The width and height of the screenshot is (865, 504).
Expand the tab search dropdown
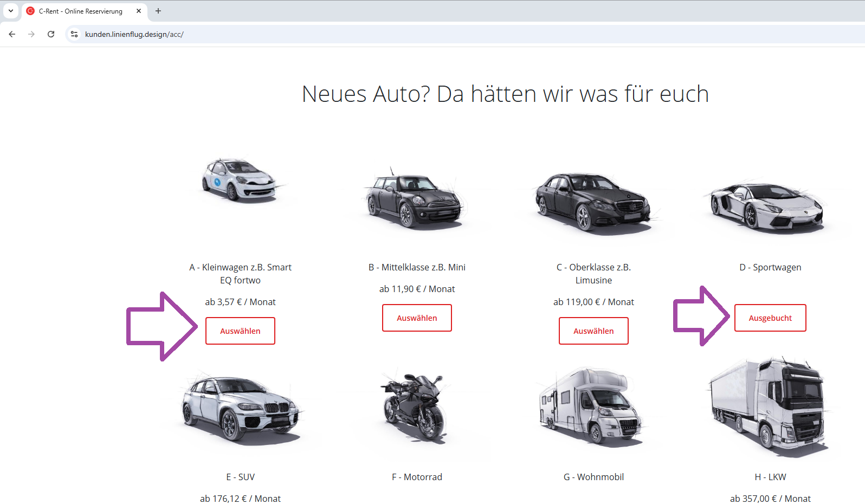10,11
